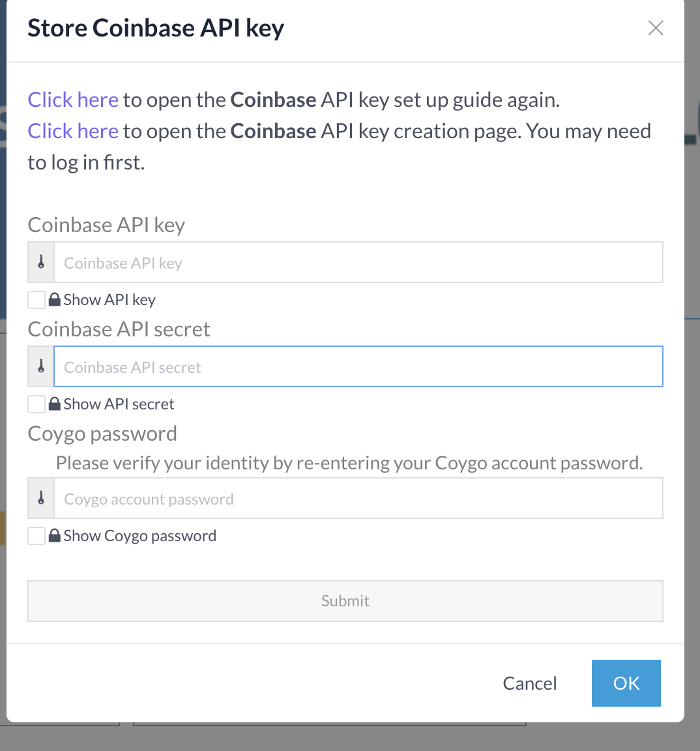Click the Show API key label text
Viewport: 700px width, 751px height.
(x=109, y=300)
